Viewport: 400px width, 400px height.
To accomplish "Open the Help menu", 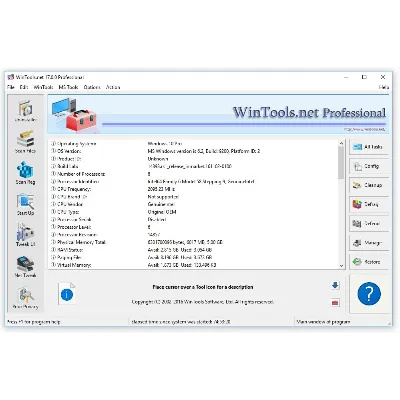I will pos(384,87).
